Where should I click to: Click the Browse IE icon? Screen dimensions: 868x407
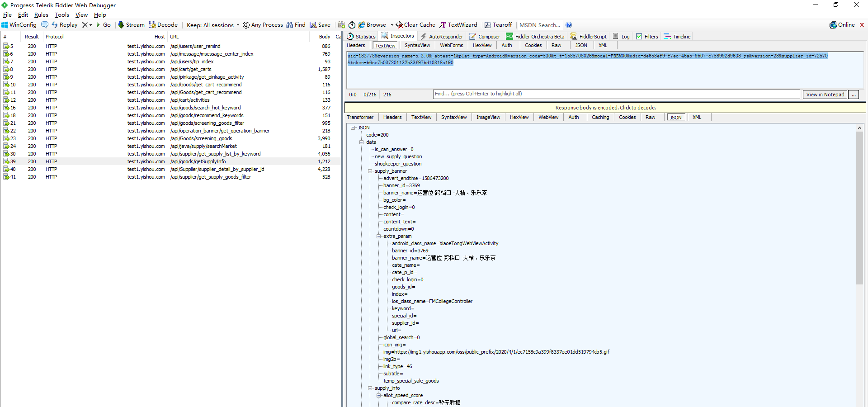tap(362, 25)
